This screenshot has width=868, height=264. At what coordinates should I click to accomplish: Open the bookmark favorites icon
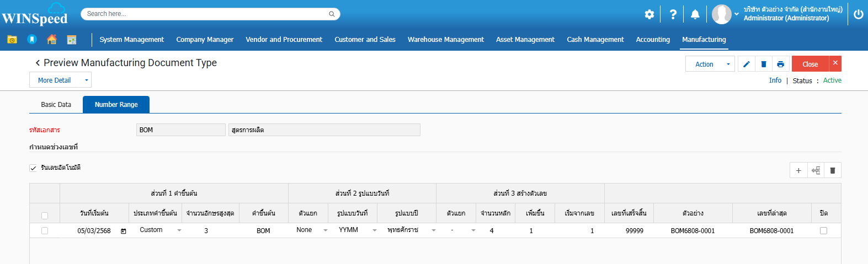pyautogui.click(x=32, y=39)
